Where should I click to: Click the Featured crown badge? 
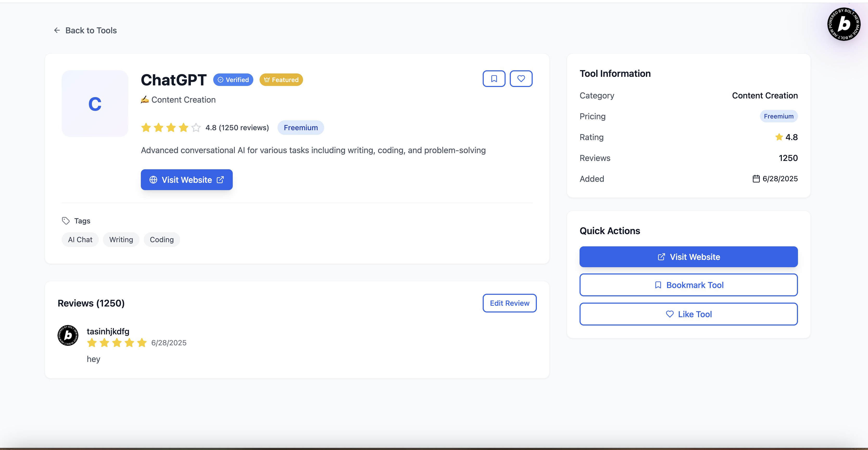tap(281, 80)
